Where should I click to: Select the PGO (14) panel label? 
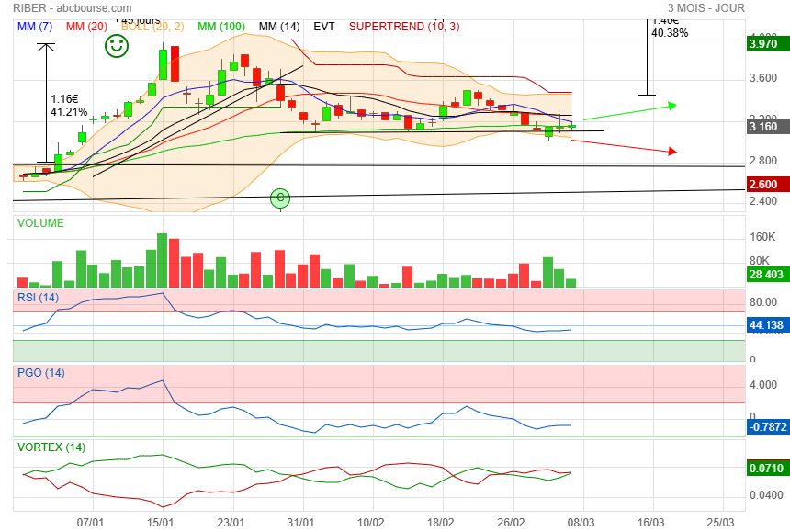click(41, 373)
